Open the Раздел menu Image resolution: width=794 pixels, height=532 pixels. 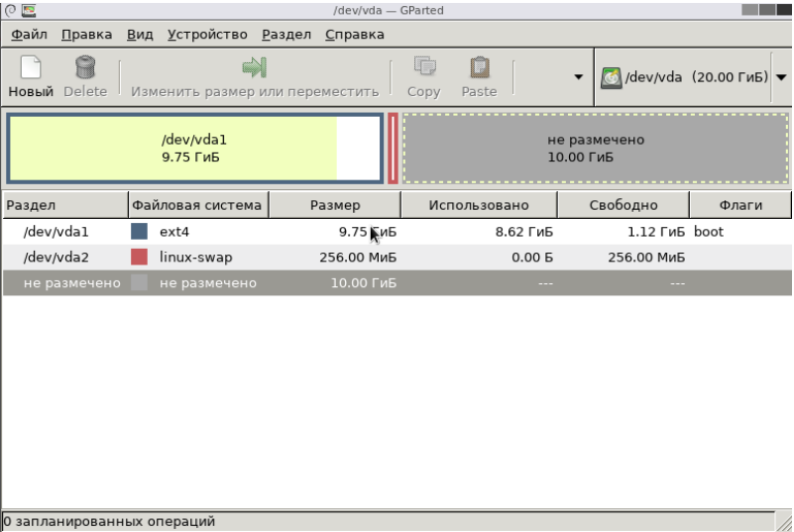[x=286, y=35]
